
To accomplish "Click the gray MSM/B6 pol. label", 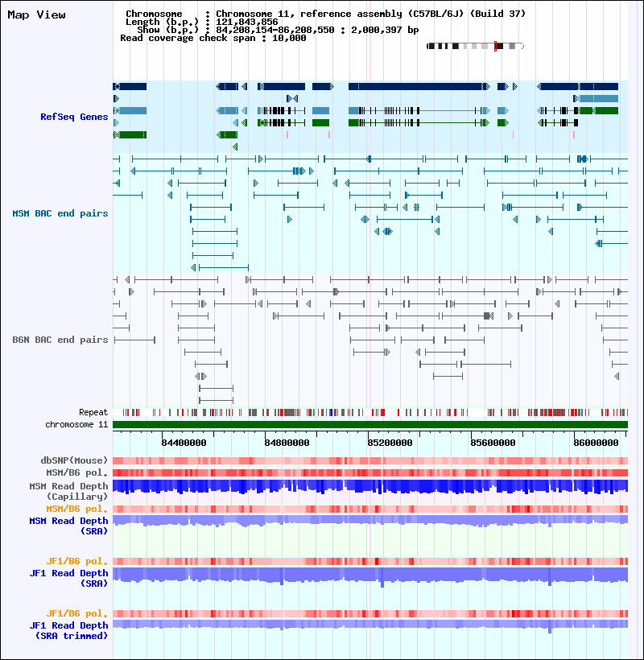I will (77, 472).
